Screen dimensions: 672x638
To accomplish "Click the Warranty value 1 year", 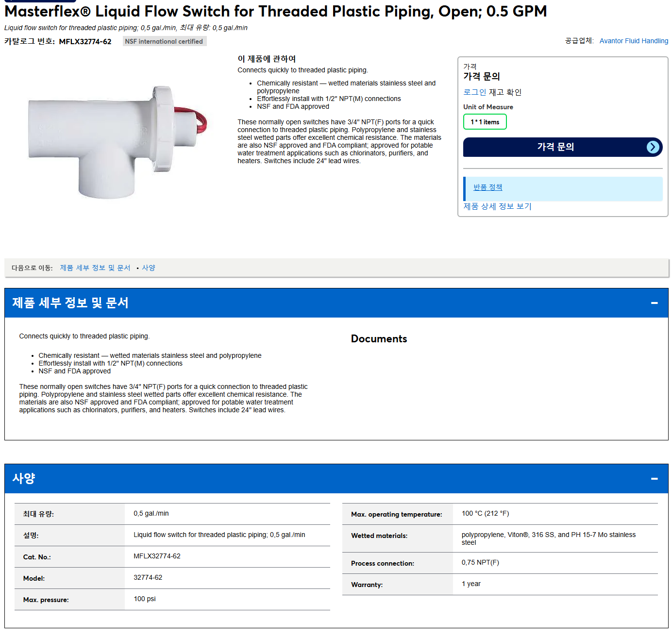I will point(471,584).
